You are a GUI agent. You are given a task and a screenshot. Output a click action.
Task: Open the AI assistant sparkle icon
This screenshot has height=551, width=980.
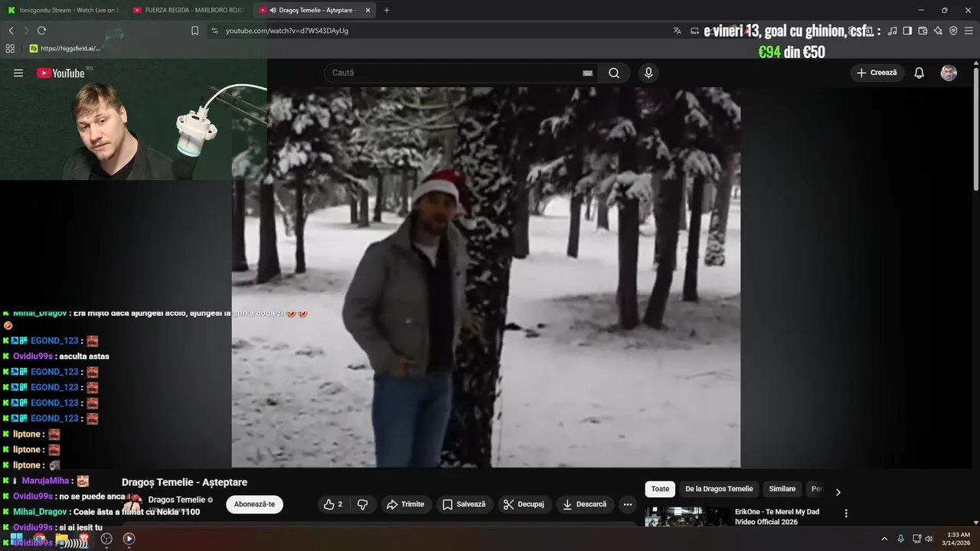[x=938, y=31]
